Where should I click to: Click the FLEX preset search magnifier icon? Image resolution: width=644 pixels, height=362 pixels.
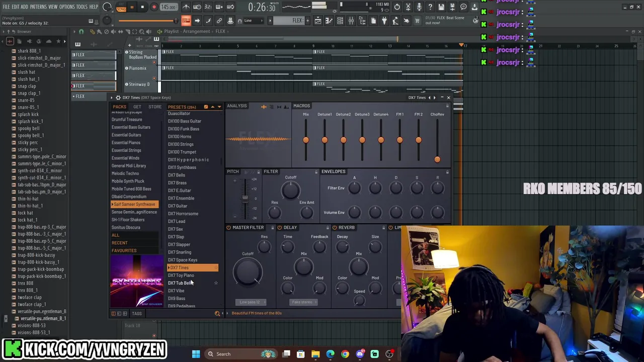click(217, 313)
